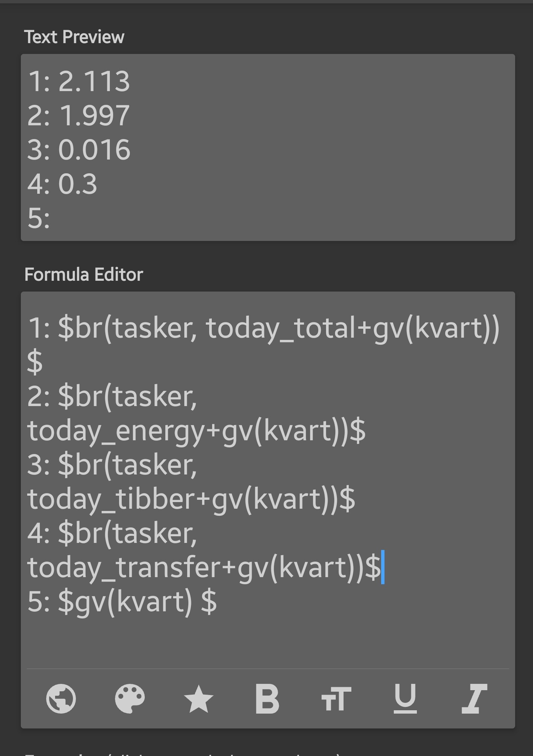Click the 1.997 preview result
Viewport: 533px width, 756px height.
pos(94,116)
